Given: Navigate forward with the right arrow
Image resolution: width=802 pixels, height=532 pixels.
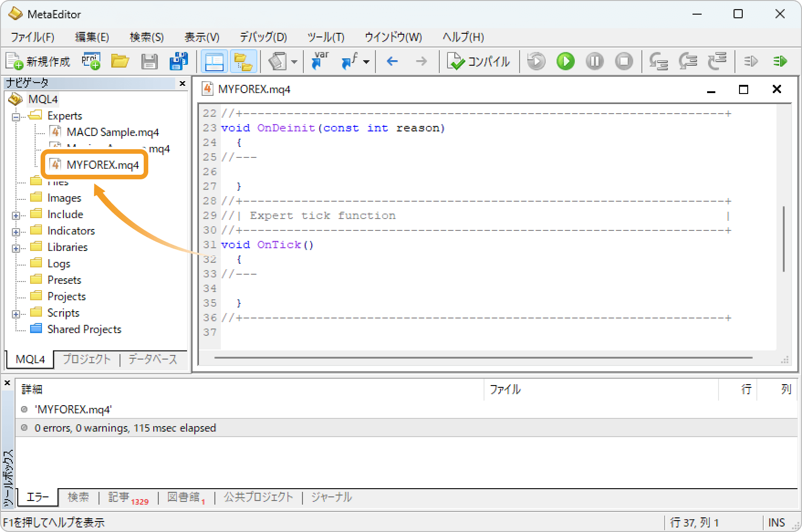Looking at the screenshot, I should (422, 61).
